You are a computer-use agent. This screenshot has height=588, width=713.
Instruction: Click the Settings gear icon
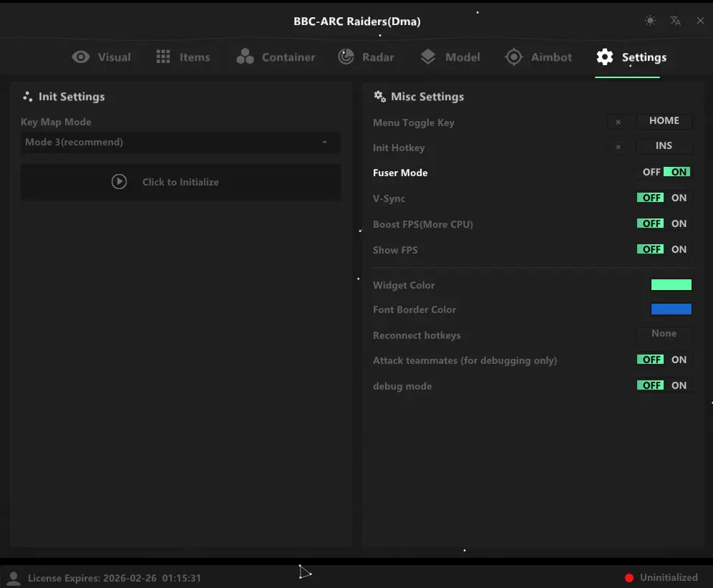point(605,57)
